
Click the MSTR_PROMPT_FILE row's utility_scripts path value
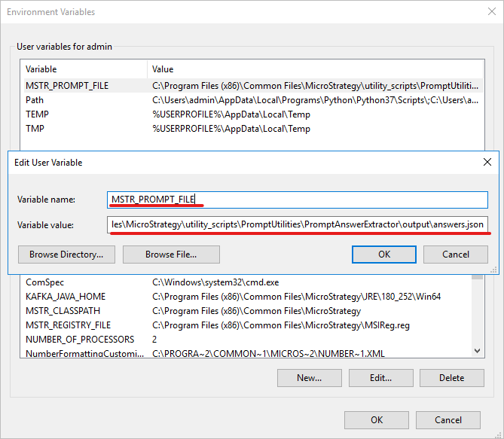[x=316, y=86]
